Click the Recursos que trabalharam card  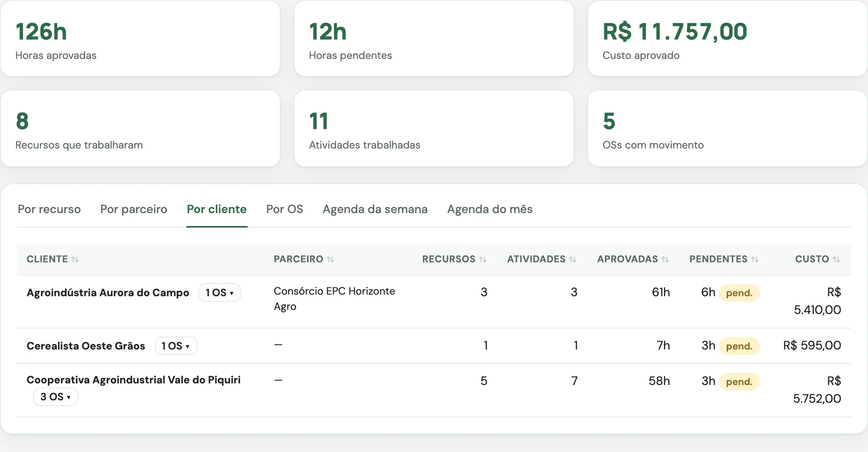[140, 128]
